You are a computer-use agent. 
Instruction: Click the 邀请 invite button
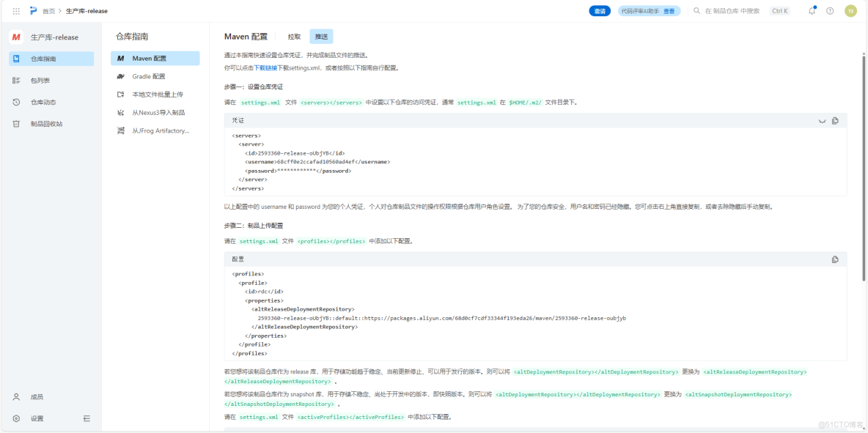point(600,10)
